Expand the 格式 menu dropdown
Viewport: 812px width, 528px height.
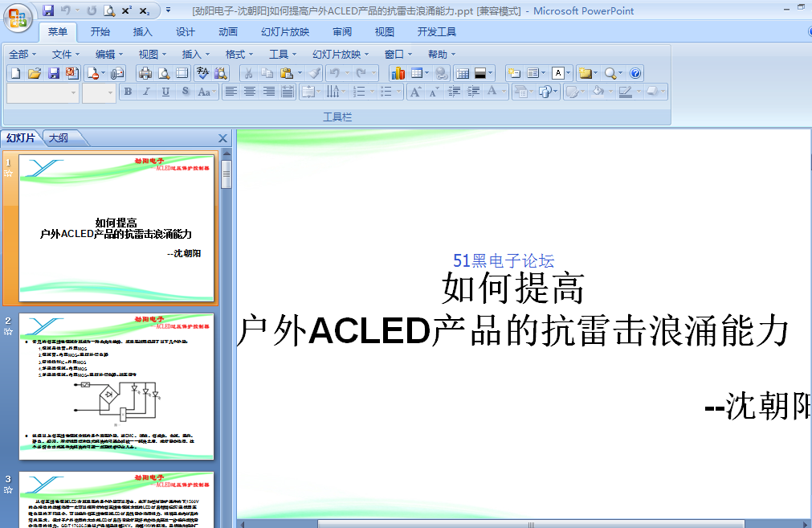coord(239,55)
